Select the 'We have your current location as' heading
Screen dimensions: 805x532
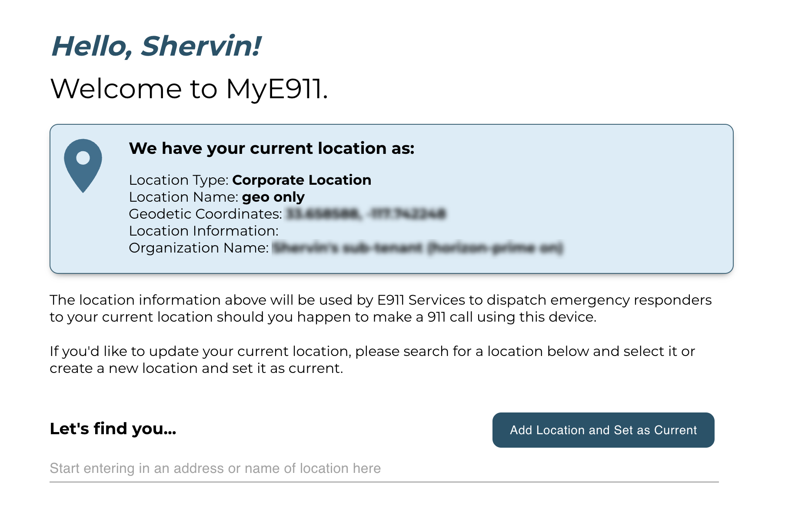tap(272, 148)
